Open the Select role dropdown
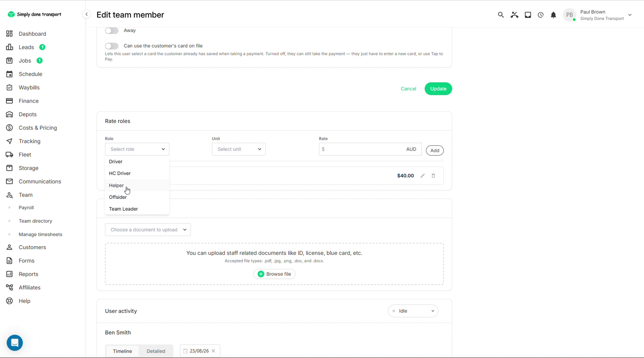Viewport: 644px width, 358px height. (137, 149)
